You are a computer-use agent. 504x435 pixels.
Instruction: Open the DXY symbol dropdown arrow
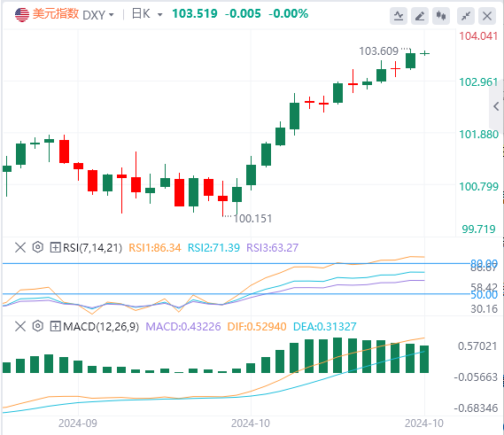(112, 15)
